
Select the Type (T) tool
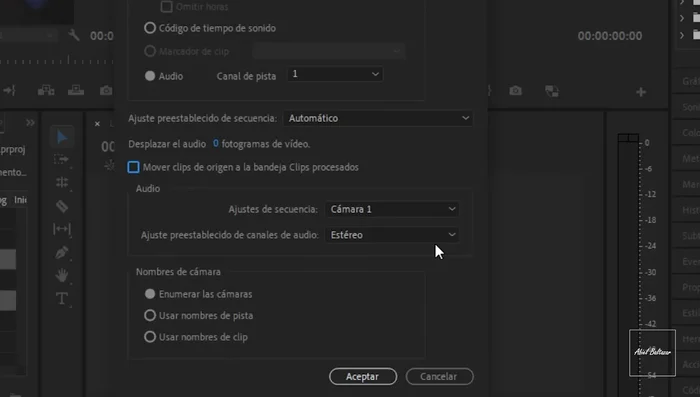pyautogui.click(x=62, y=298)
